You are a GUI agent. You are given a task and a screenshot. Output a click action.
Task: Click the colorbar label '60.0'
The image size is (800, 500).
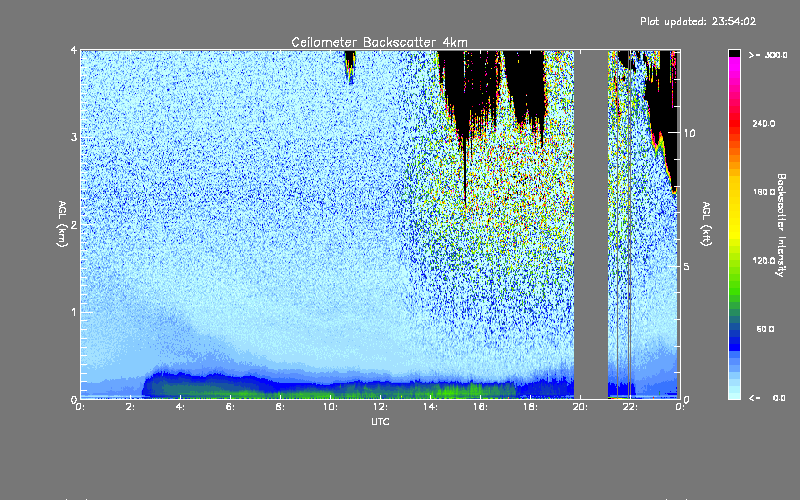pyautogui.click(x=765, y=329)
